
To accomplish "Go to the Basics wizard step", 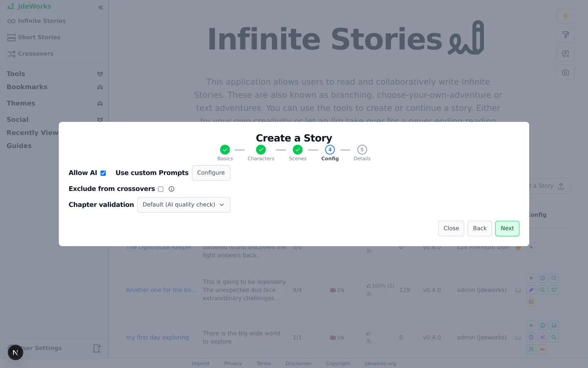I will [225, 153].
